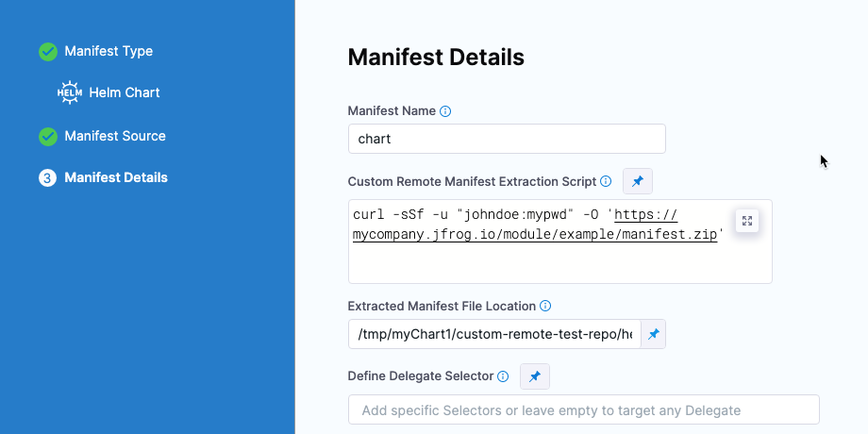Click the Manifest Name input field
Viewport: 868px width, 434px height.
[507, 139]
